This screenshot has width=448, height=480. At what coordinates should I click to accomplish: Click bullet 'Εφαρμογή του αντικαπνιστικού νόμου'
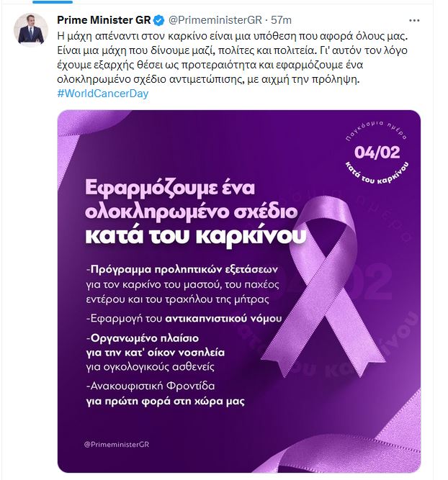(x=184, y=319)
